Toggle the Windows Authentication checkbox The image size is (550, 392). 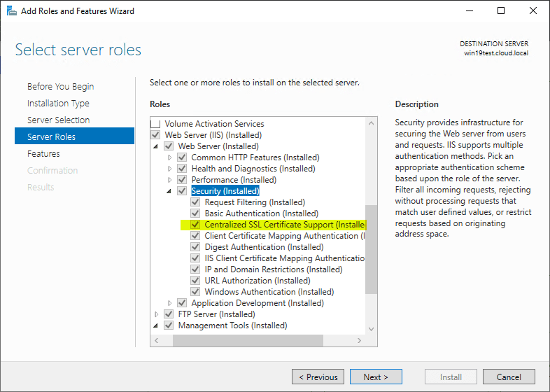coord(195,292)
